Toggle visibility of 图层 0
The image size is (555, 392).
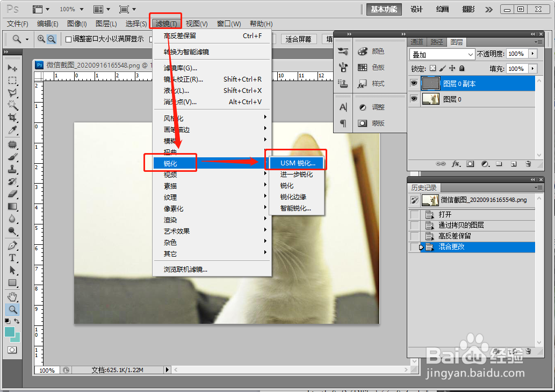point(413,99)
